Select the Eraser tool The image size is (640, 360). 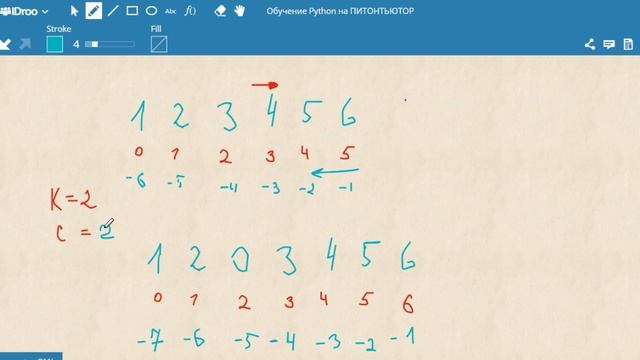point(220,11)
